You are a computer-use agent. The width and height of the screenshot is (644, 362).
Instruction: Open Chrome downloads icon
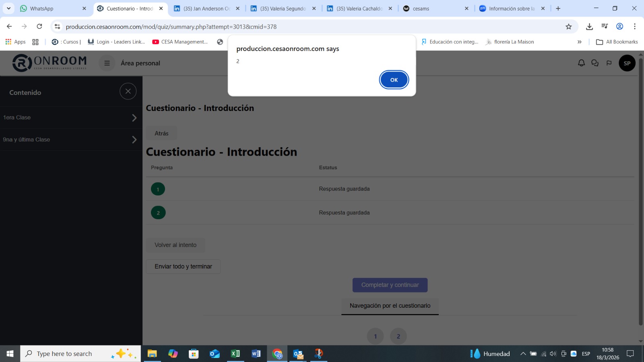click(x=589, y=27)
